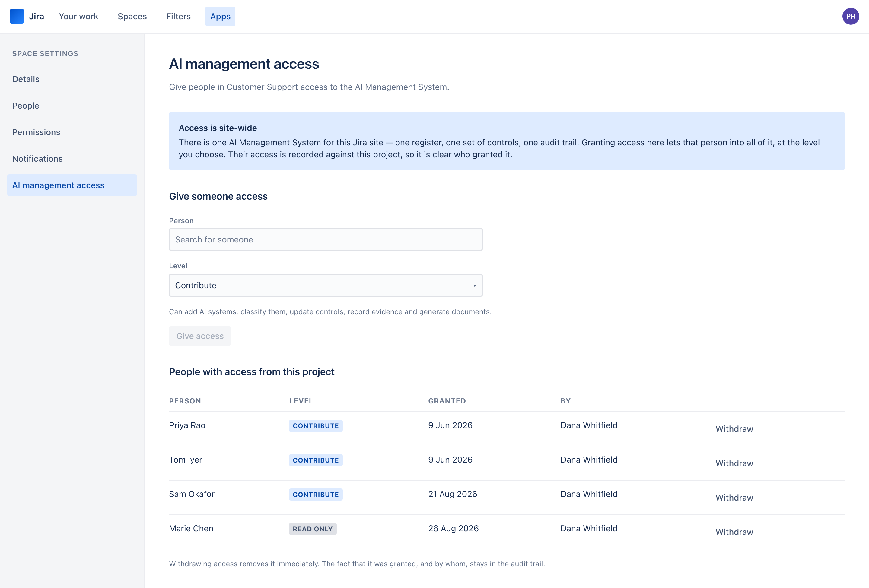The height and width of the screenshot is (588, 869).
Task: Click the Marie Chen name cell
Action: click(x=191, y=528)
